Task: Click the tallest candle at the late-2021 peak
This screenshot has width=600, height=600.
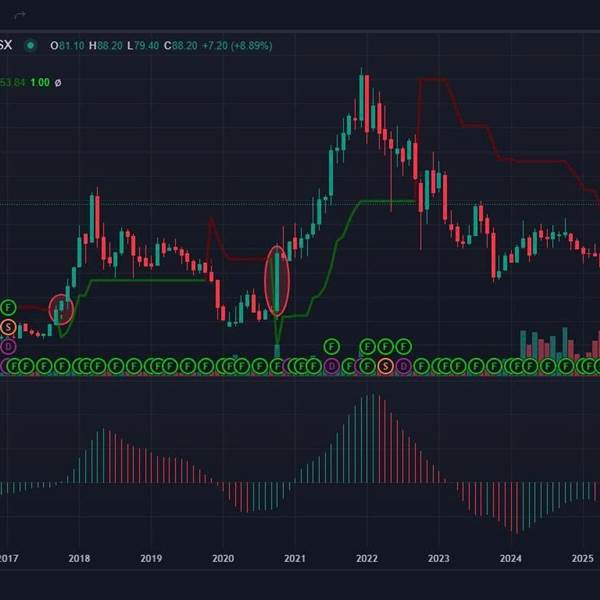Action: click(362, 98)
